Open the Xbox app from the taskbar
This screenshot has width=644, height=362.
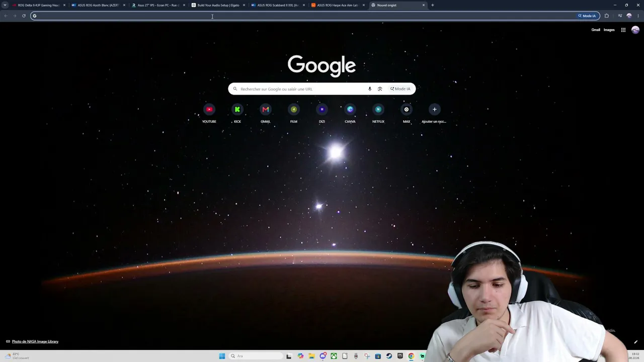[334, 356]
